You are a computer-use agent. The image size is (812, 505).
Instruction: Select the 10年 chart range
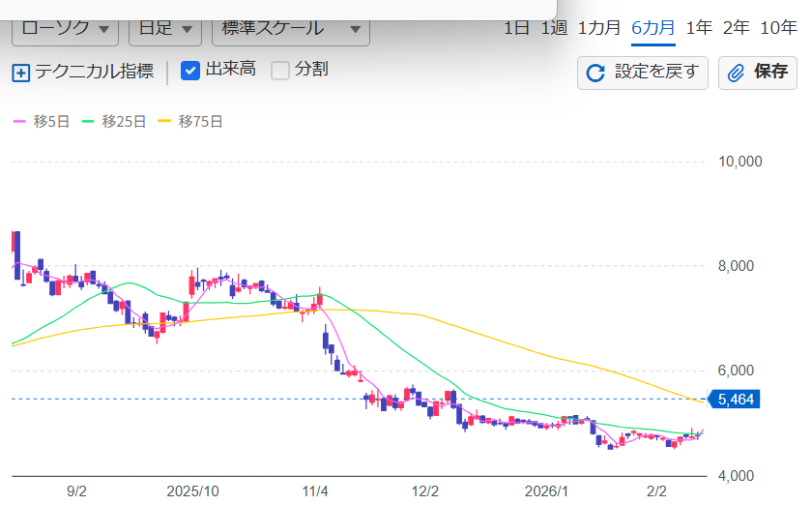point(778,27)
